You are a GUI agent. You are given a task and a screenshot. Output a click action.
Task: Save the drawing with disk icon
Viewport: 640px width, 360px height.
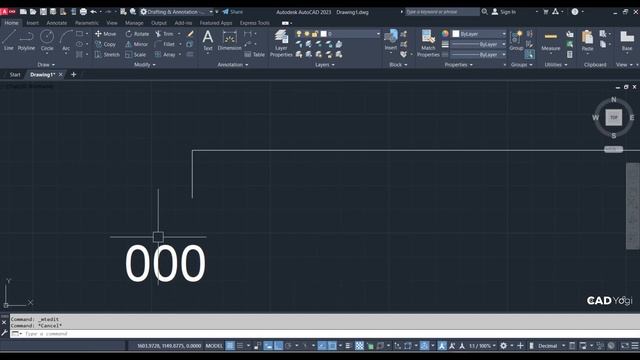pyautogui.click(x=43, y=12)
